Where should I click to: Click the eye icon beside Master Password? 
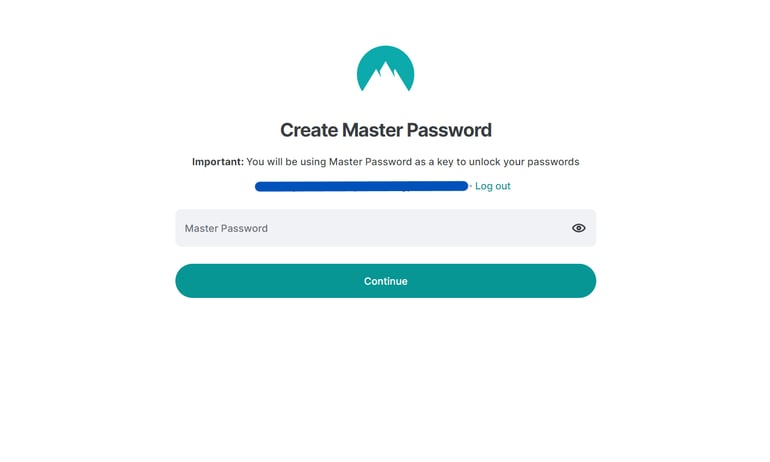tap(578, 228)
